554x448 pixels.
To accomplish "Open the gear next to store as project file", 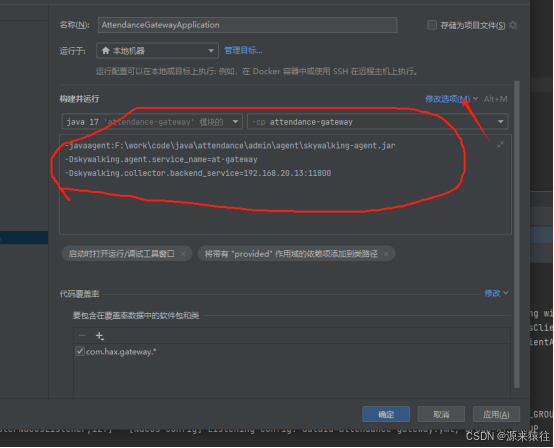I will pyautogui.click(x=513, y=25).
